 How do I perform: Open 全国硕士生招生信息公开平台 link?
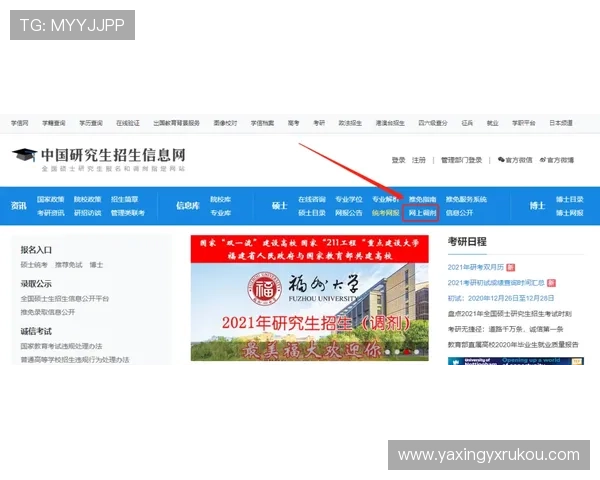click(65, 299)
